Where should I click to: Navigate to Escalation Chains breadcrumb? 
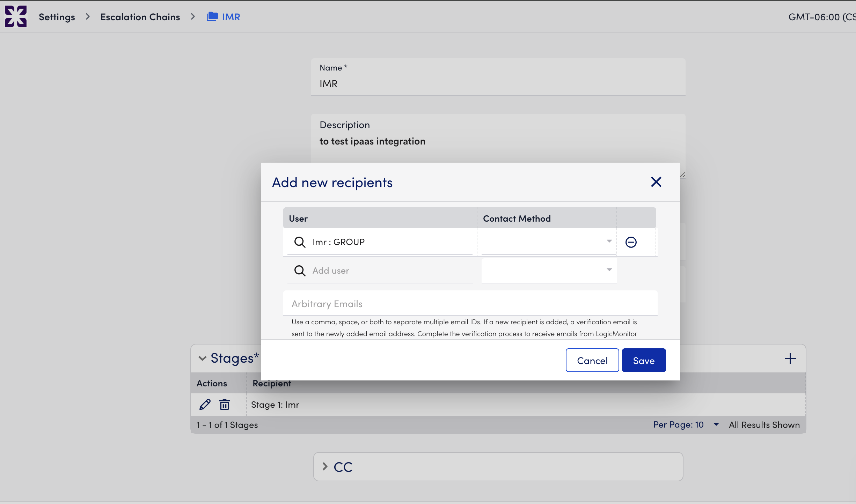coord(140,17)
